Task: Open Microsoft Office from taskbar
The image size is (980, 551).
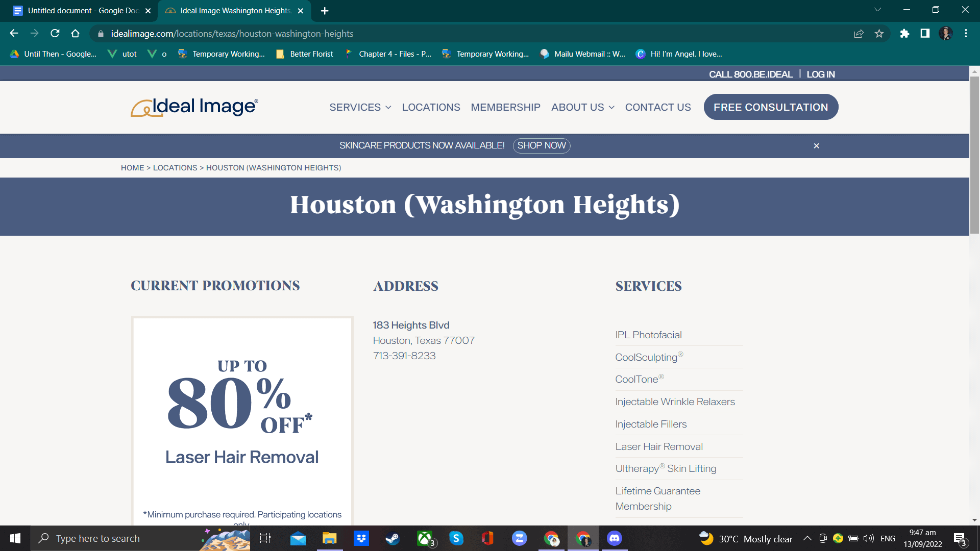Action: (x=487, y=538)
